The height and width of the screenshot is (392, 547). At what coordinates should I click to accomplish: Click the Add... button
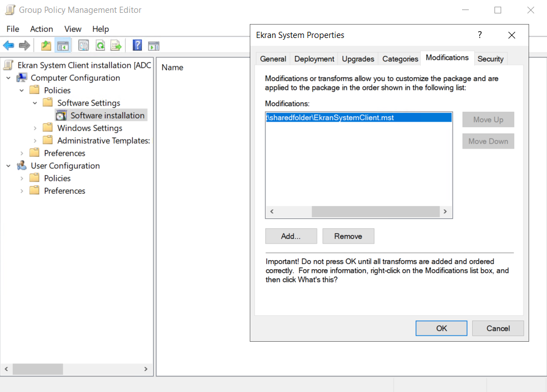[291, 236]
